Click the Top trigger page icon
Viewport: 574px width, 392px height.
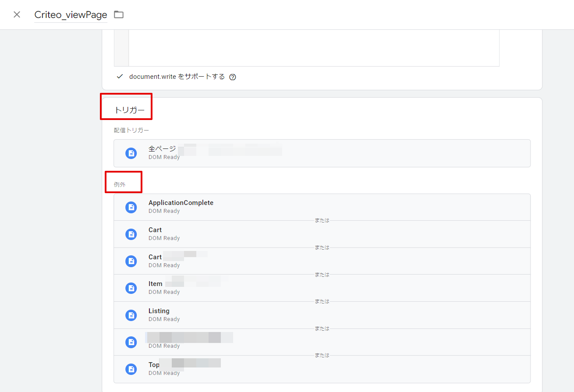[x=131, y=369]
